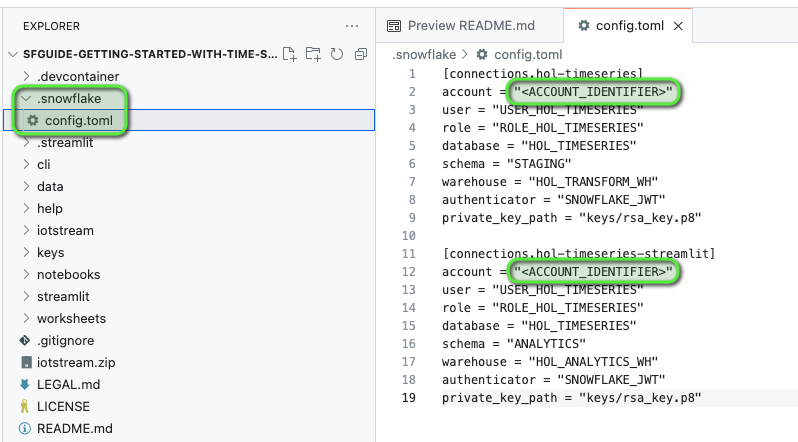Refresh the Explorer file tree
798x442 pixels.
337,54
